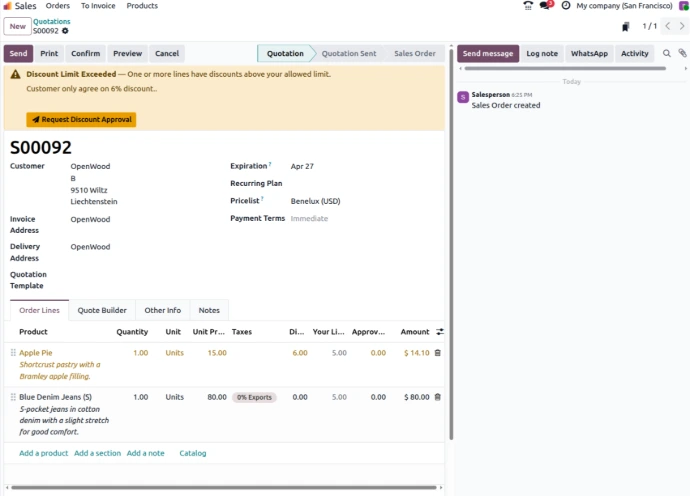Open optional columns settings in table
690x496 pixels.
click(439, 332)
